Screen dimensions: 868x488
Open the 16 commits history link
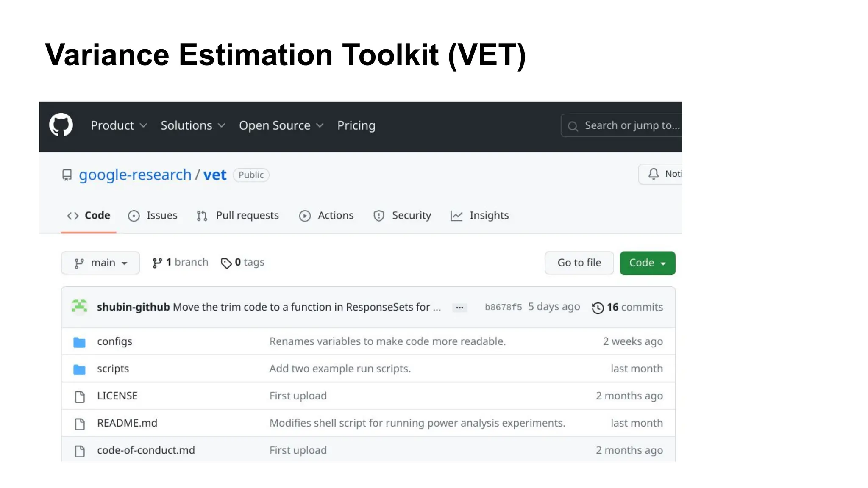coord(627,307)
